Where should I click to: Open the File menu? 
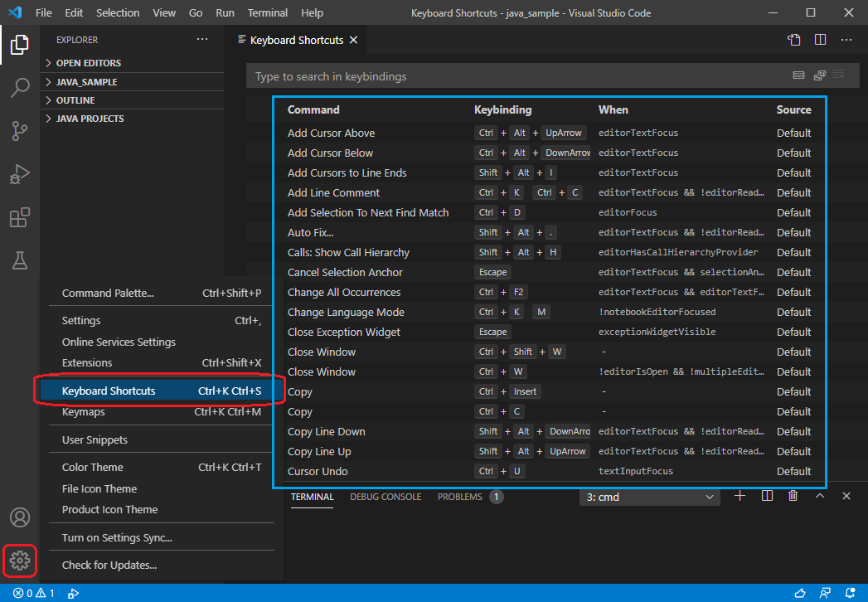pos(44,12)
